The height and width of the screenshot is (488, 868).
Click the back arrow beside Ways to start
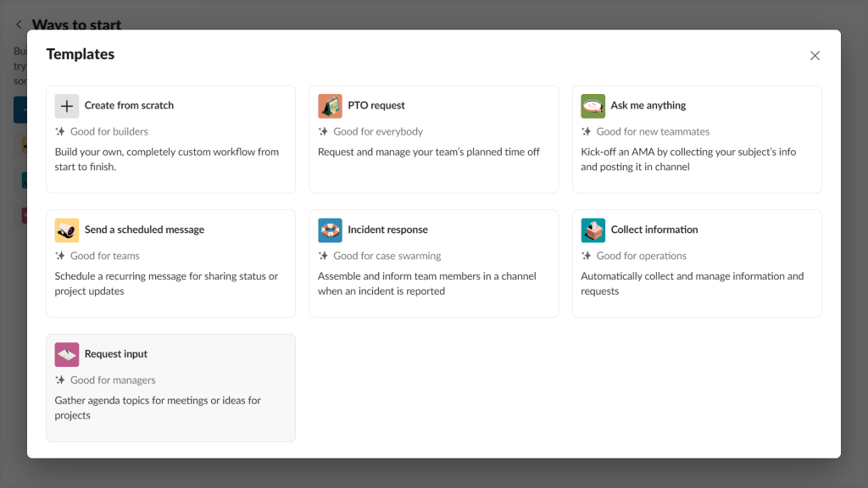19,25
